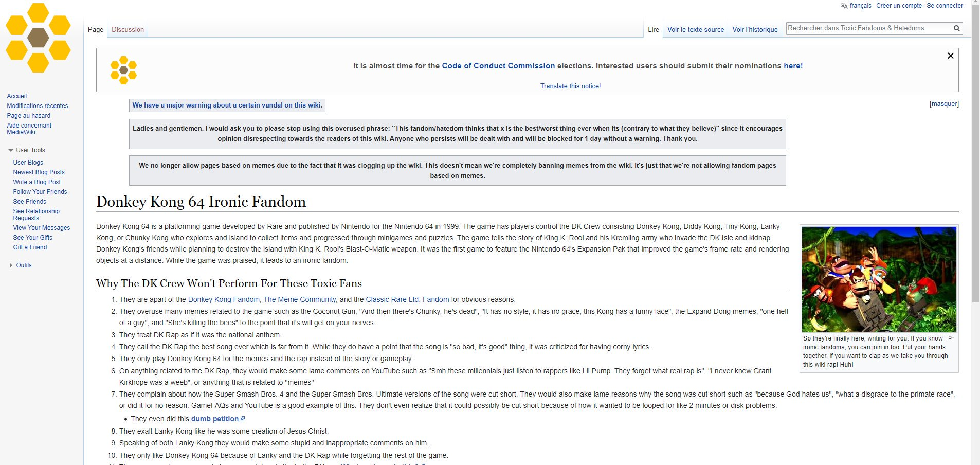Screen dimensions: 980x465
Task: Open See Relationship Requests link
Action: 37,214
